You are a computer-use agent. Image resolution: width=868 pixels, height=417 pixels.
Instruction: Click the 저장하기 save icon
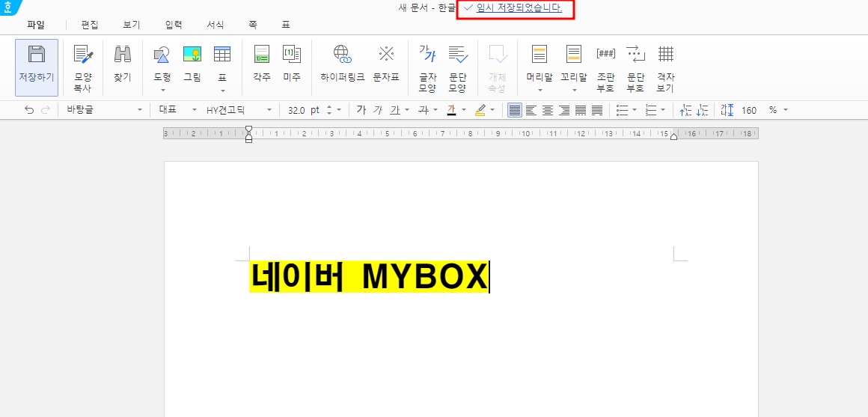[x=37, y=54]
